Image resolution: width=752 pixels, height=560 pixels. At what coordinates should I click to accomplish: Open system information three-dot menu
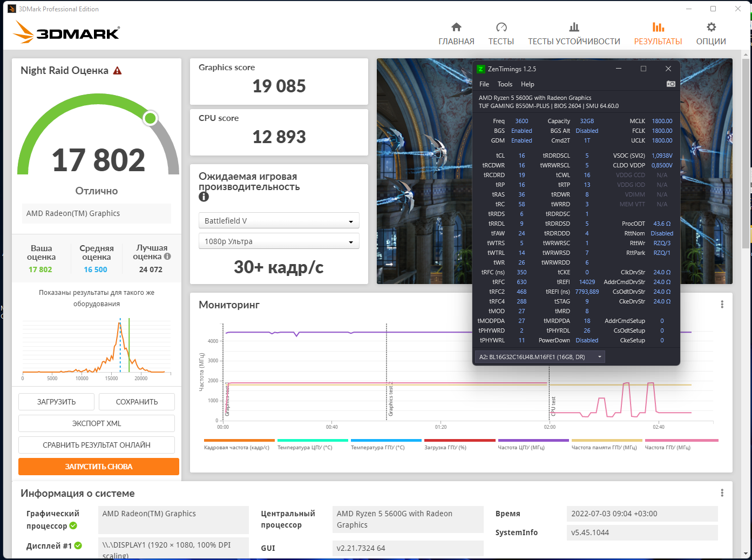tap(722, 493)
